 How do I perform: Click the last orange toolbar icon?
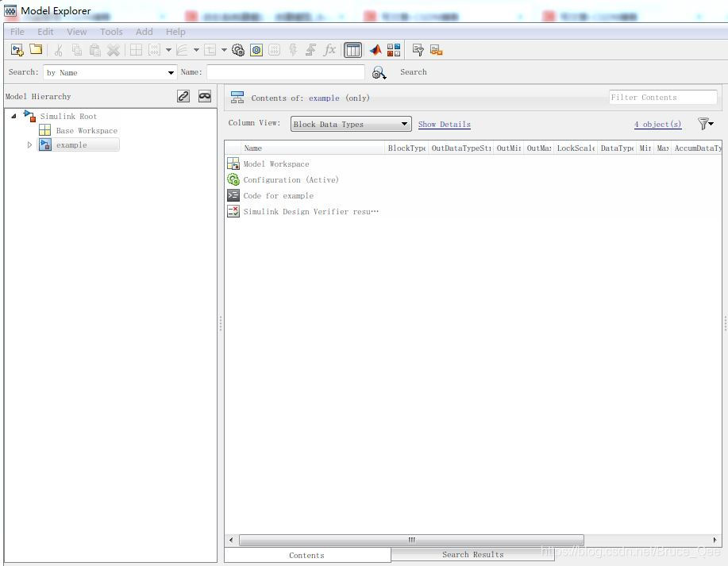pyautogui.click(x=437, y=50)
